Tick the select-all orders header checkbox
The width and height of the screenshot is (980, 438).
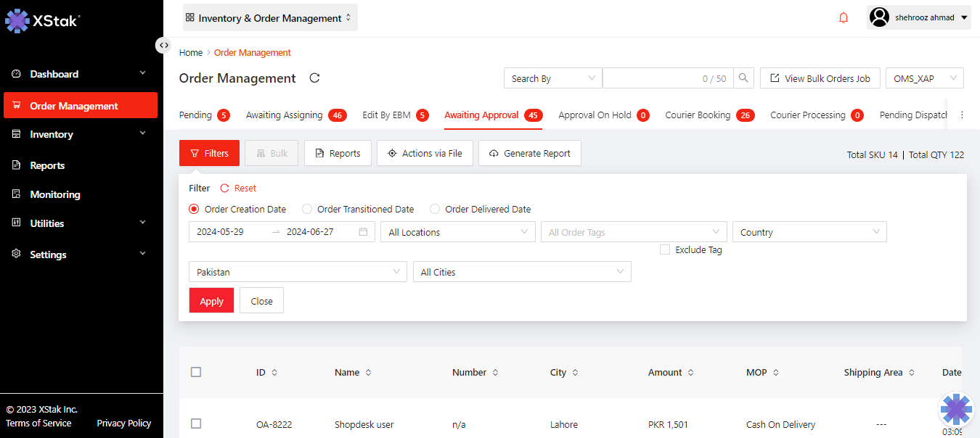click(x=196, y=372)
